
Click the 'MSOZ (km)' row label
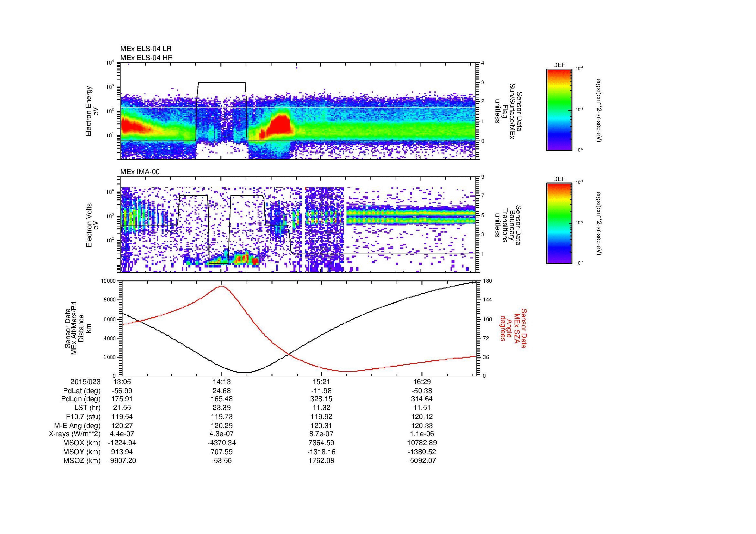point(82,461)
